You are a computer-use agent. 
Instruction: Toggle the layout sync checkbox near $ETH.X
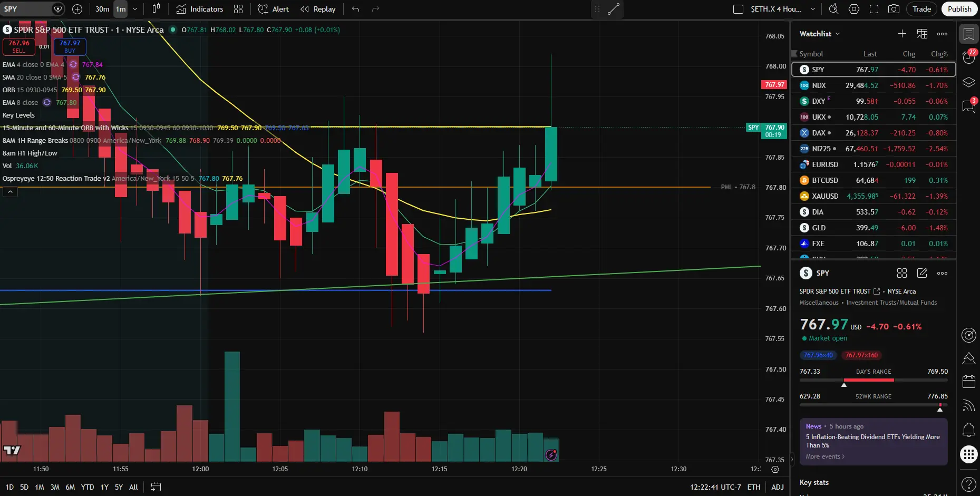[x=739, y=9]
